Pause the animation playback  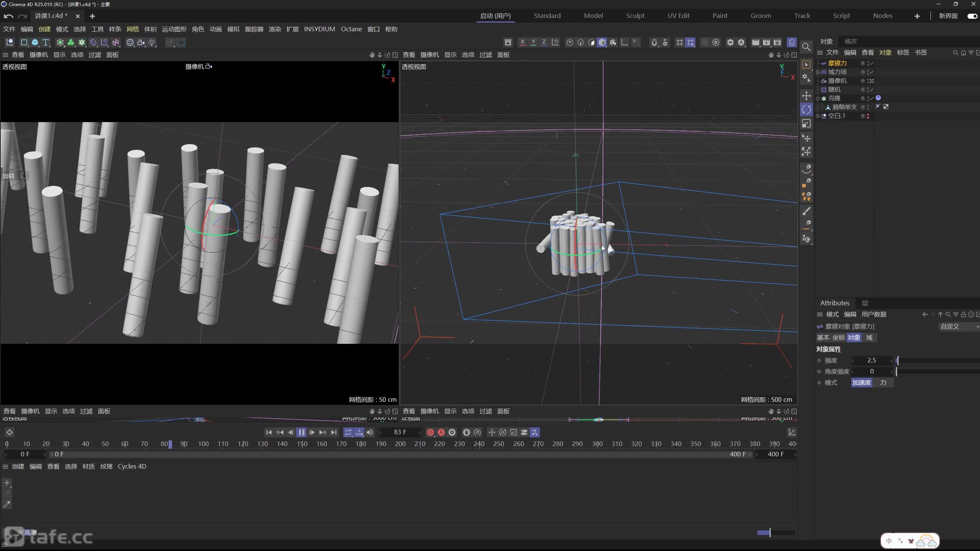[301, 432]
